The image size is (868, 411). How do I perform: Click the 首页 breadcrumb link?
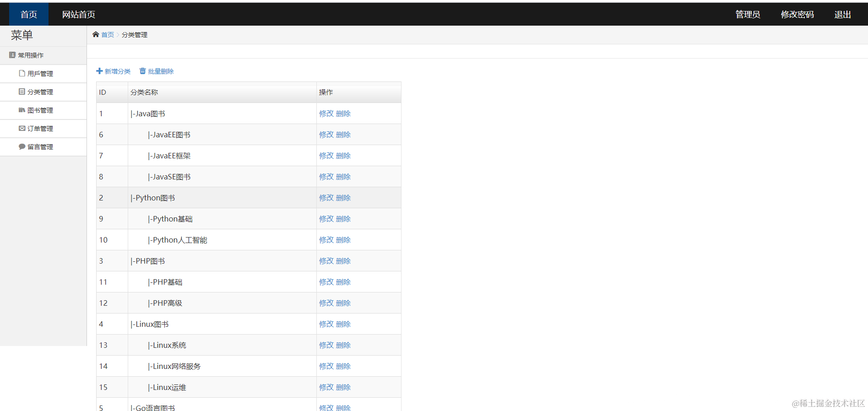tap(108, 35)
